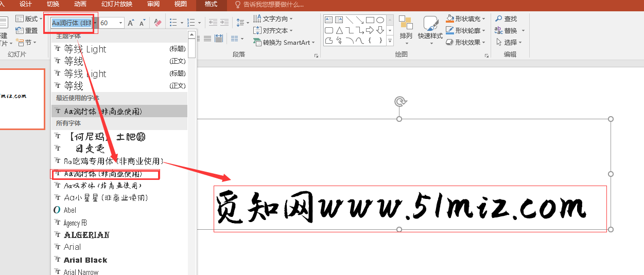Select the rectangle shape in shapes gallery
Image resolution: width=644 pixels, height=275 pixels.
pos(370,20)
